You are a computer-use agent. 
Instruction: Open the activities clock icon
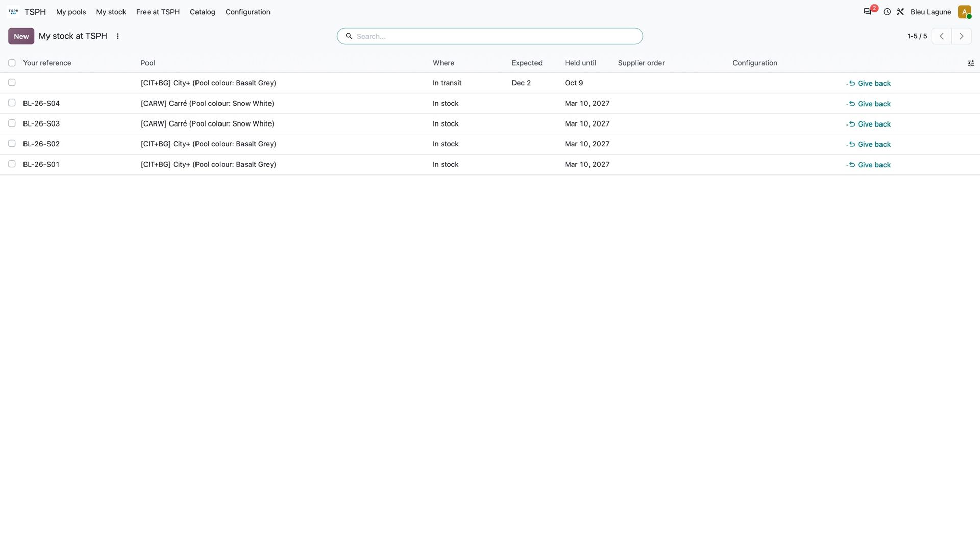point(887,12)
